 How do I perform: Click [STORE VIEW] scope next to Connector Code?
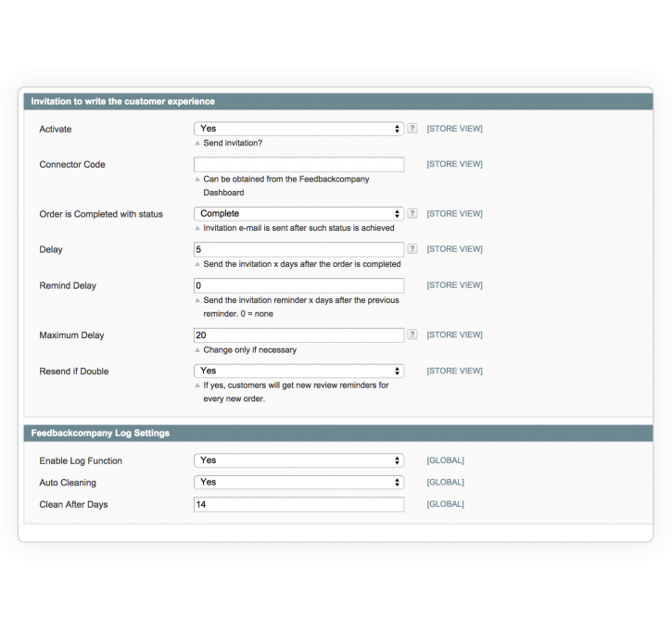click(x=454, y=164)
